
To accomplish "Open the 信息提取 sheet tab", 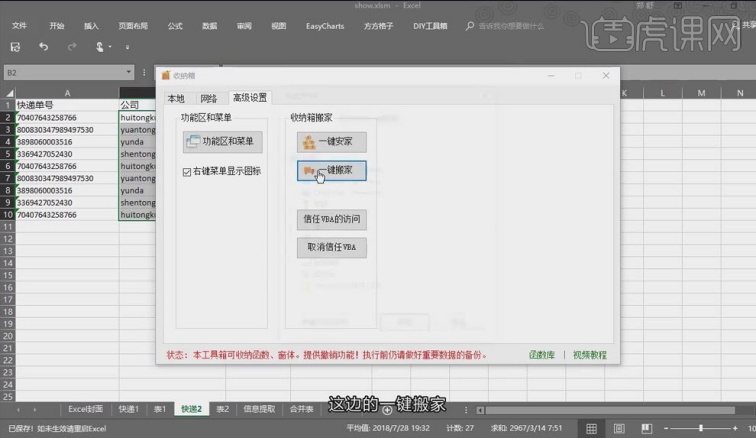I will (259, 409).
